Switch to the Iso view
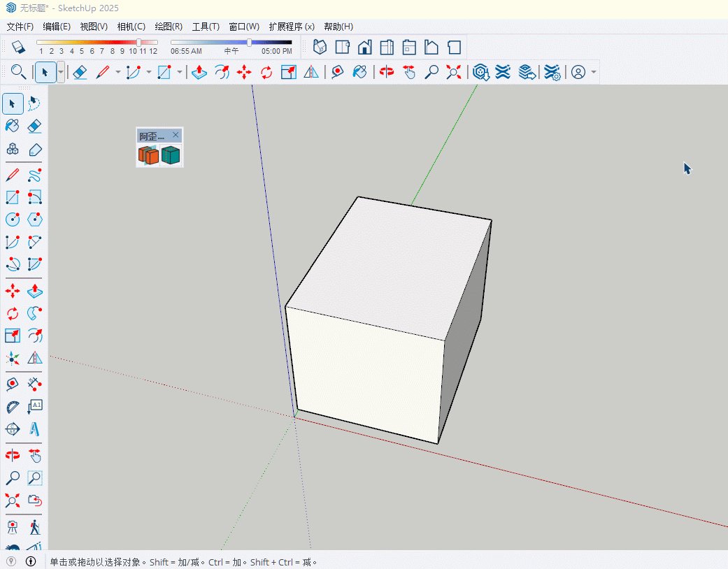This screenshot has width=728, height=569. point(320,47)
